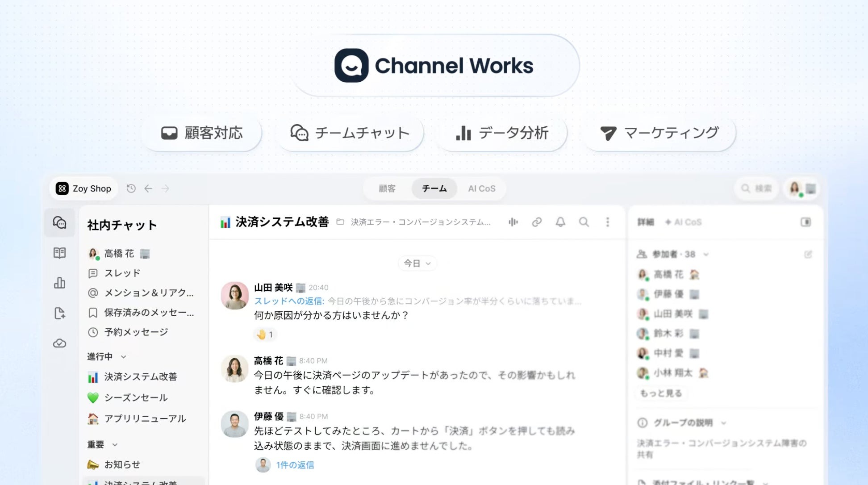Edit participants with the pencil icon
The width and height of the screenshot is (868, 485).
[808, 255]
